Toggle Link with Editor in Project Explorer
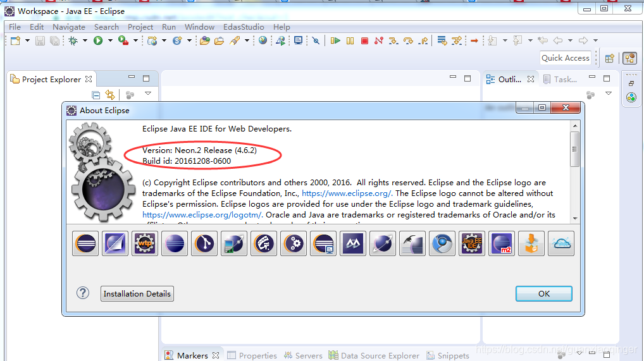The width and height of the screenshot is (644, 361). [x=110, y=95]
